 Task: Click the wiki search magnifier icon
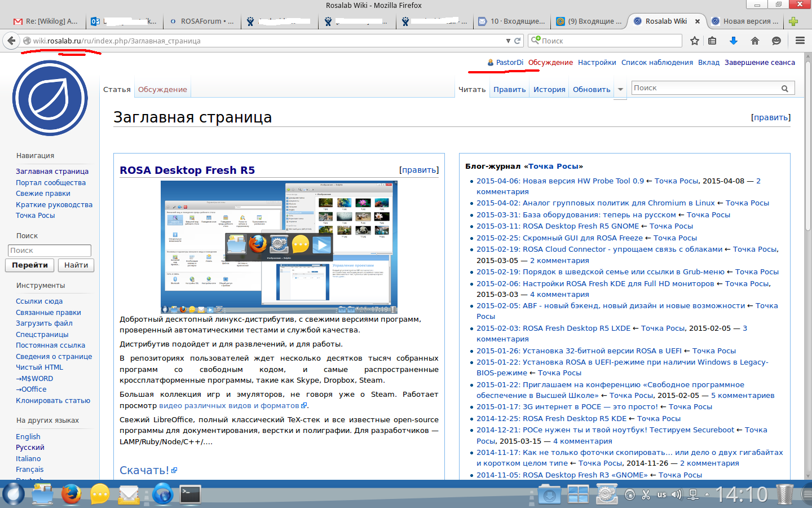784,89
